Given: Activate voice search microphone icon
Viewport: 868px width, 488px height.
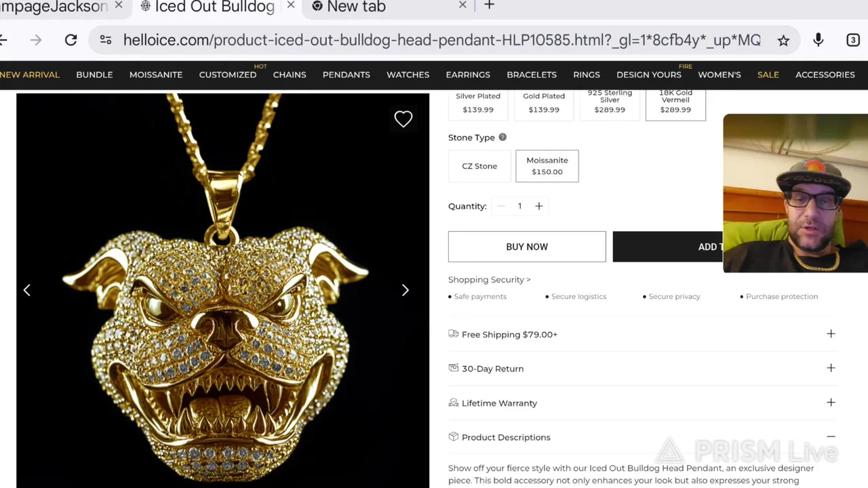Looking at the screenshot, I should (x=818, y=40).
